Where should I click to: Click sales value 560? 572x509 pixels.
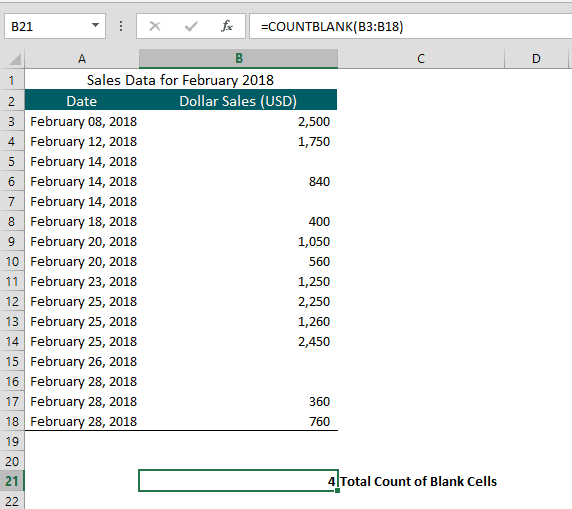point(319,261)
